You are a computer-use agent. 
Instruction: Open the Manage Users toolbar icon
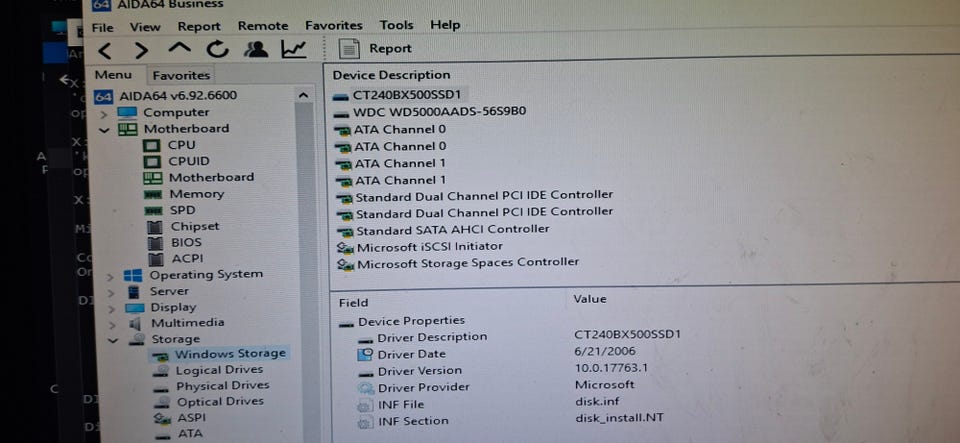255,49
